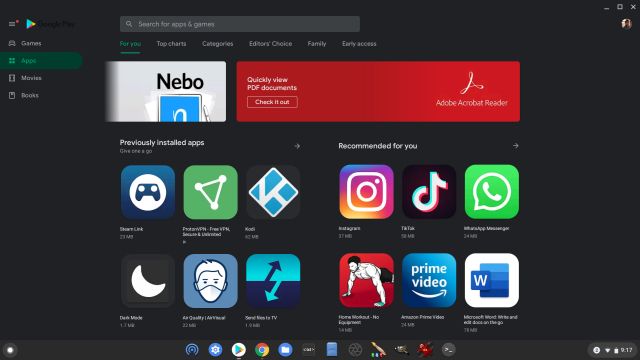
Task: Open Play Store from the shelf
Action: coord(239,350)
